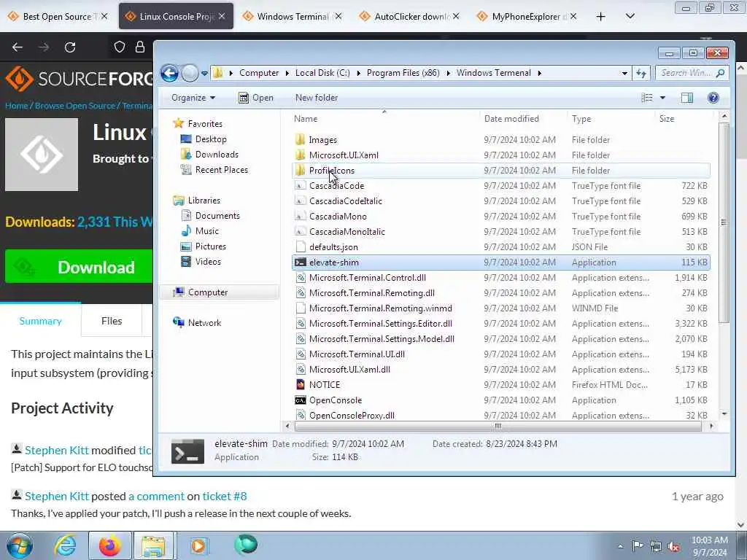
Task: Expand the Windows Termenal breadcrumb arrow
Action: 539,73
